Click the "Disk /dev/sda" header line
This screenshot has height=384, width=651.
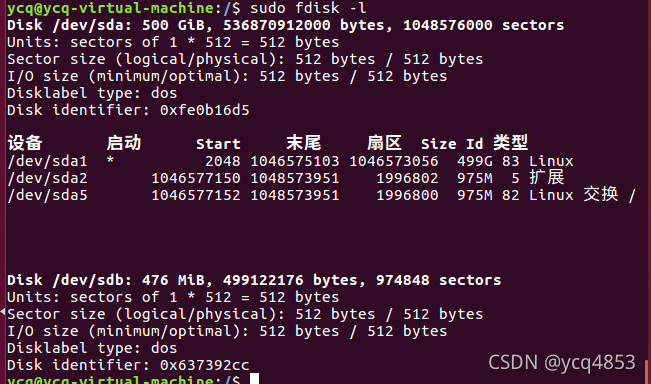pos(286,25)
